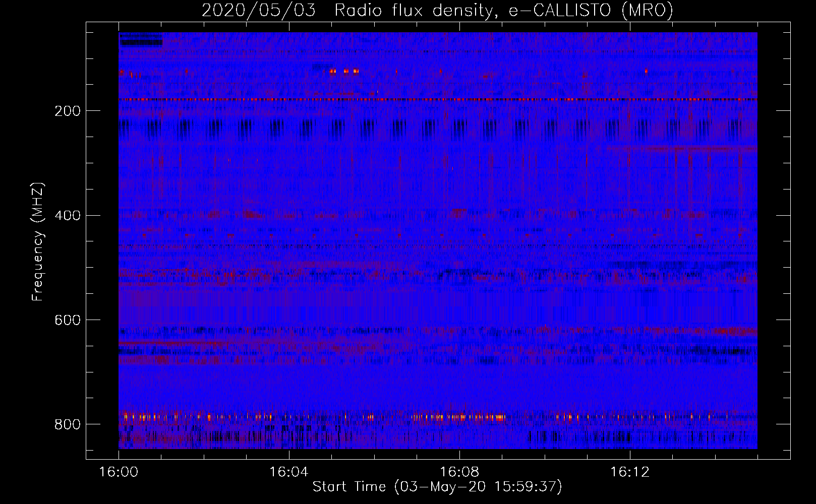Screen dimensions: 816x504
Task: Click the 600 frequency tick label
Action: coord(68,321)
